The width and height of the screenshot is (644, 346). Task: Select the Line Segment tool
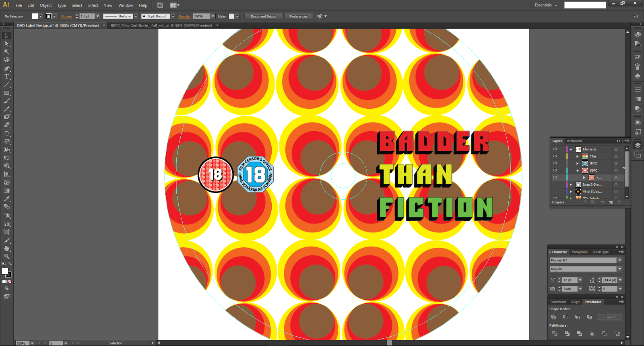pyautogui.click(x=7, y=85)
